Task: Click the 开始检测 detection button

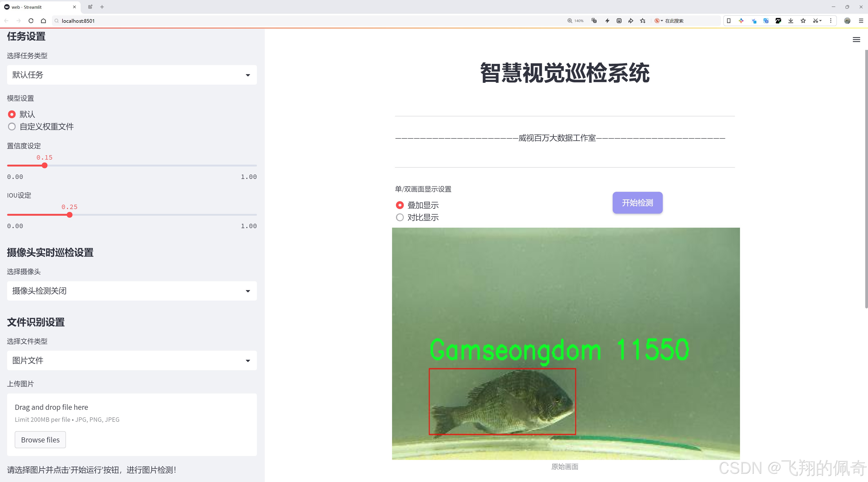Action: pos(637,203)
